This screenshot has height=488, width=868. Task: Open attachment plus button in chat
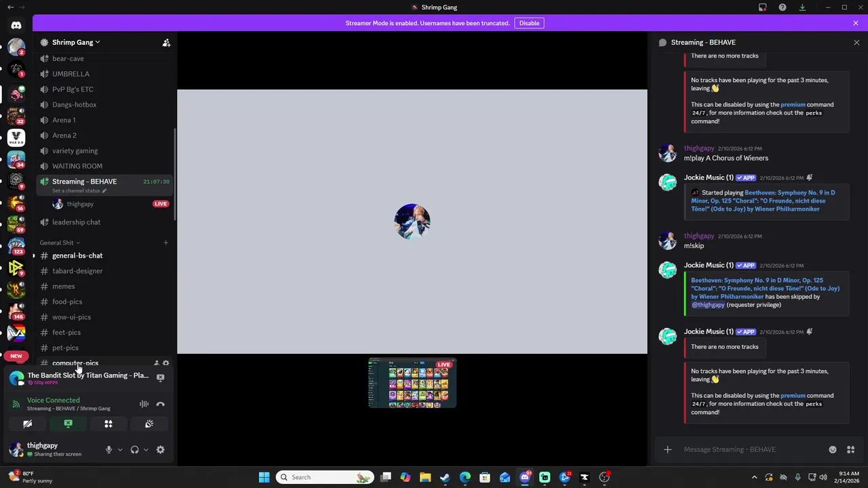click(x=667, y=449)
